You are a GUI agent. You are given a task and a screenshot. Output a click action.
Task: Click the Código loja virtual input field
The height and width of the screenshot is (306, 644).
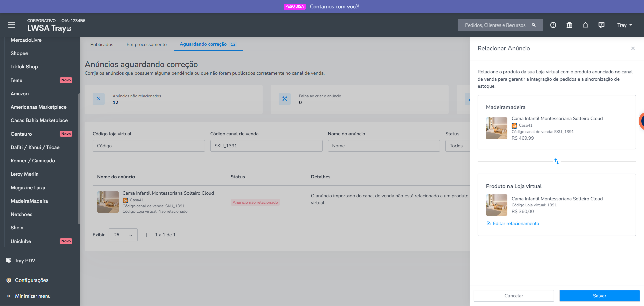(x=149, y=146)
